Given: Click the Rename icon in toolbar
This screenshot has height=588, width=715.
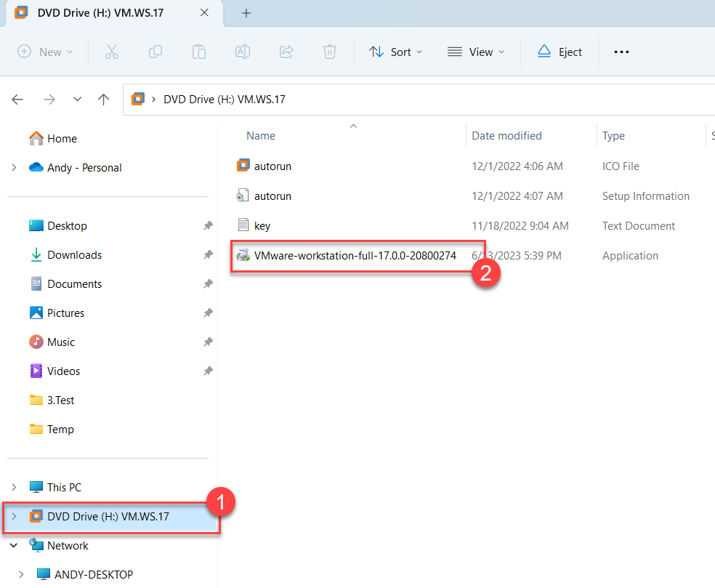Looking at the screenshot, I should 243,52.
